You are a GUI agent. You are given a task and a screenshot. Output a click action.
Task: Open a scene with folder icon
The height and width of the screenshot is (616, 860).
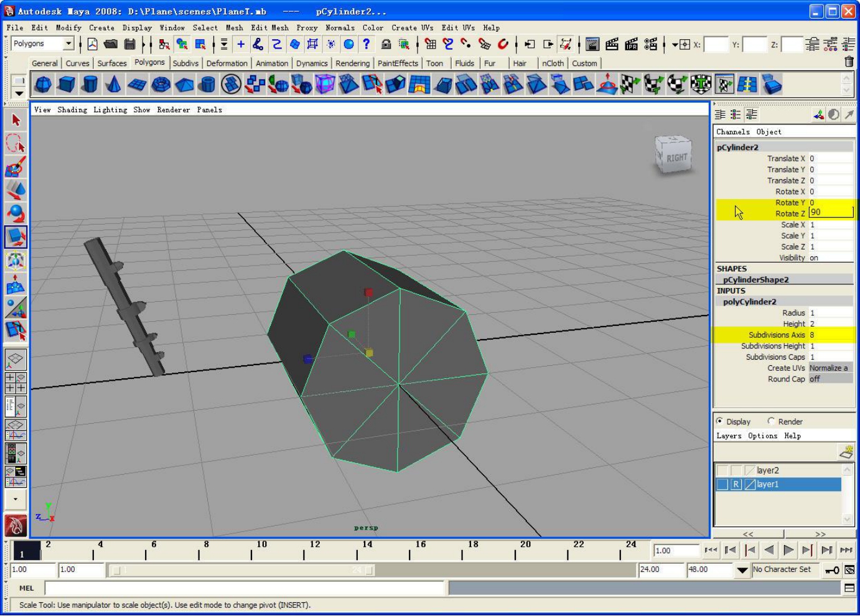tap(111, 44)
